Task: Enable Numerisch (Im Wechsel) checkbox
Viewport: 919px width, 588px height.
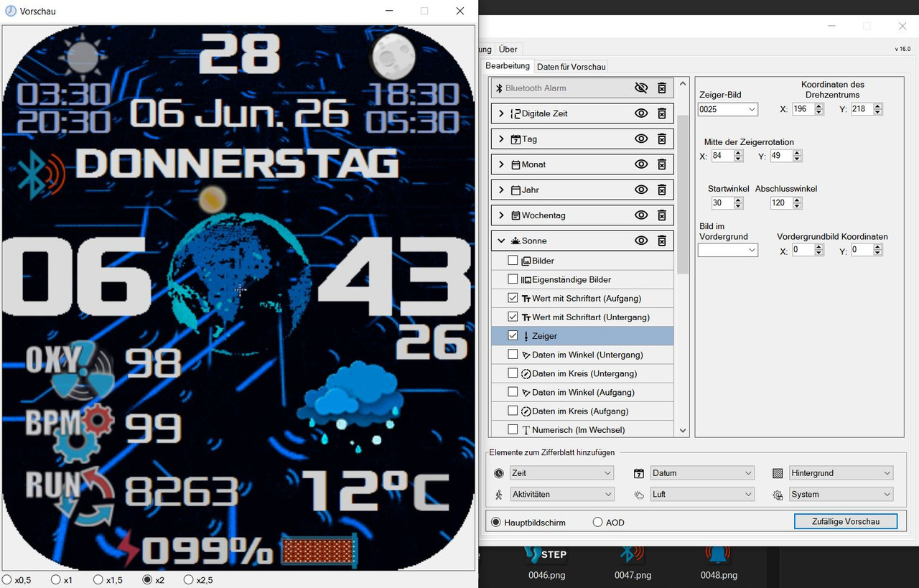Action: coord(513,429)
